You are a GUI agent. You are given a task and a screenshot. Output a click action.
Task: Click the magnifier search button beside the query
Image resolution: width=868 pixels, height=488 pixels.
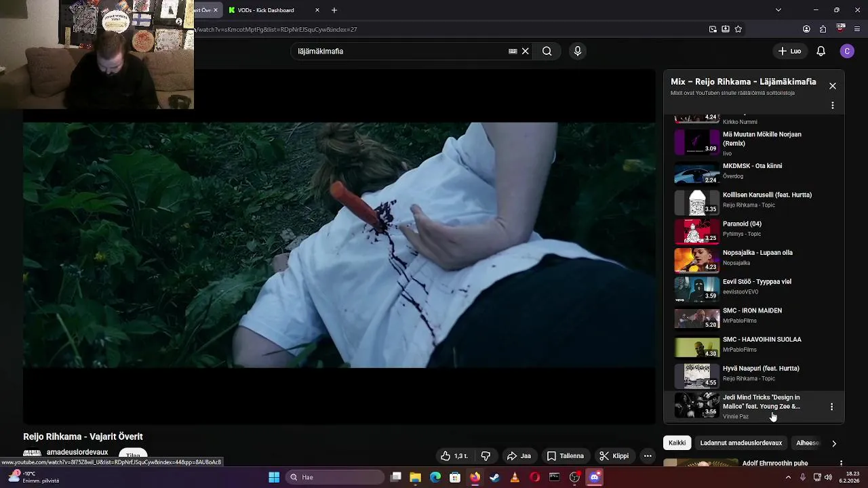coord(547,51)
